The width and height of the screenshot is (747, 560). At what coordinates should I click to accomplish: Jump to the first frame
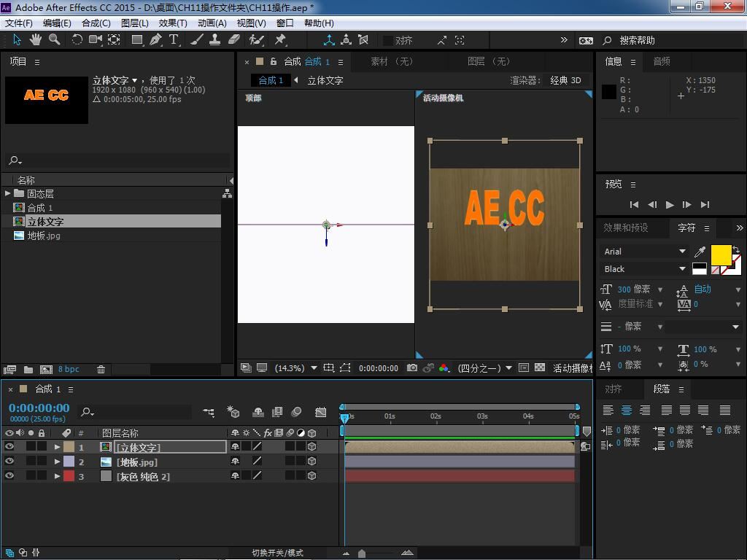(x=634, y=205)
